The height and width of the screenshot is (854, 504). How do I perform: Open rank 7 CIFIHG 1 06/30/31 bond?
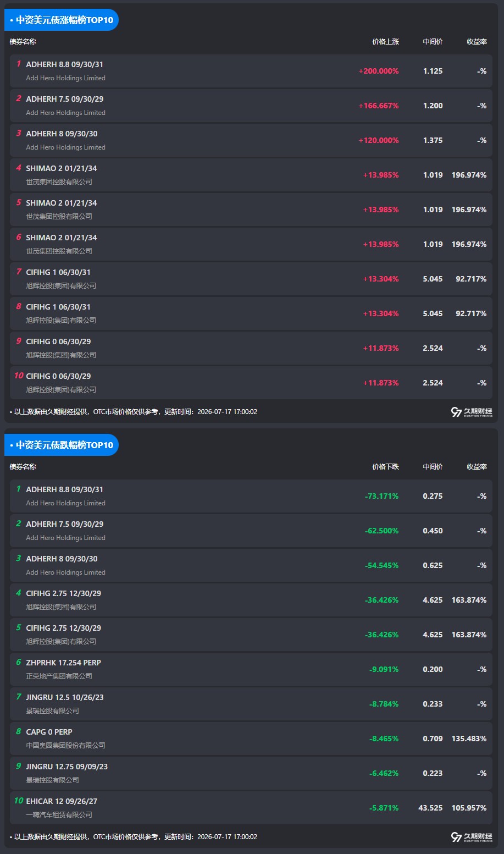(251, 279)
